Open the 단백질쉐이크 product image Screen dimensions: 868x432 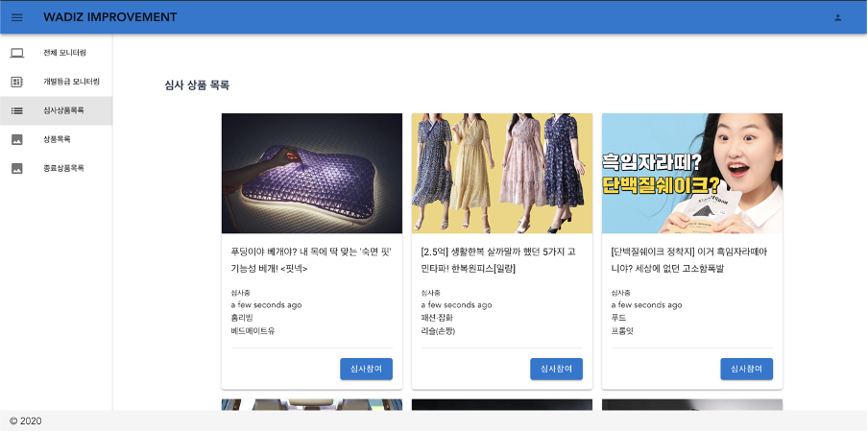pos(692,173)
